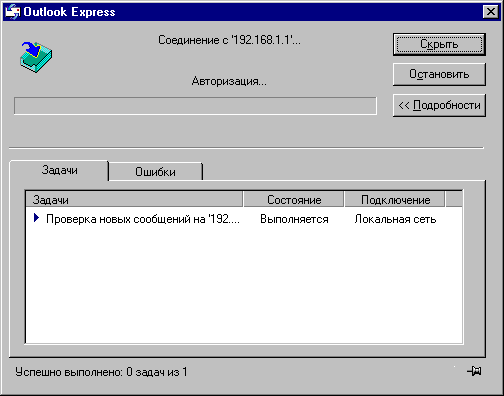Switch to the Ошибки tab
The height and width of the screenshot is (396, 504).
[155, 172]
